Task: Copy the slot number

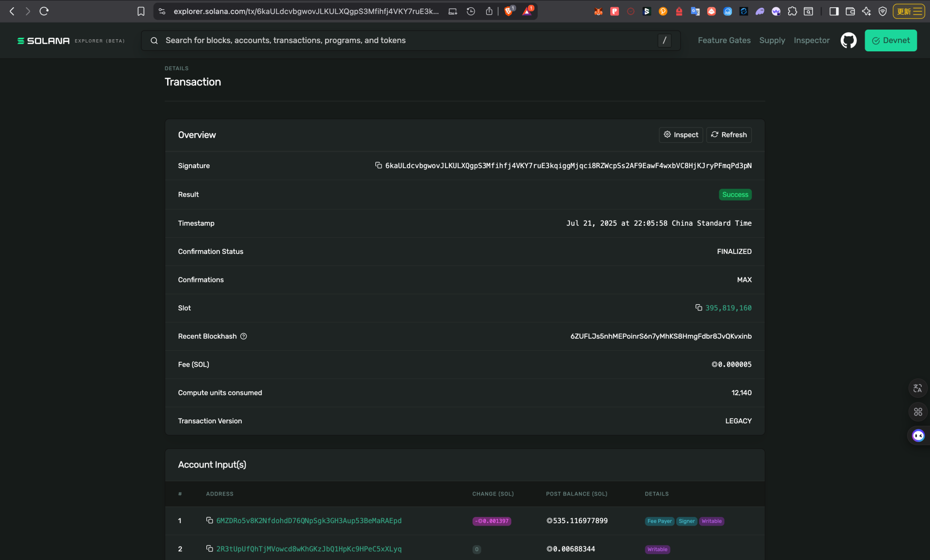Action: click(698, 308)
